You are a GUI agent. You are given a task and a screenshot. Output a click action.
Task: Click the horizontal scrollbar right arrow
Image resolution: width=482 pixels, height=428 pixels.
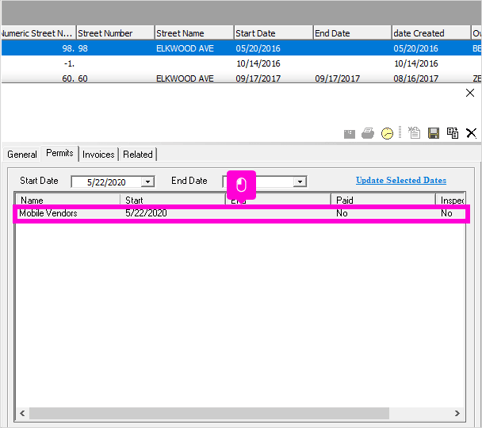click(457, 413)
